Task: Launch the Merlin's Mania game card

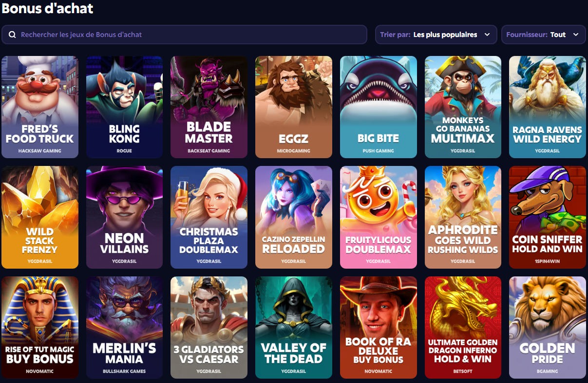Action: point(124,328)
